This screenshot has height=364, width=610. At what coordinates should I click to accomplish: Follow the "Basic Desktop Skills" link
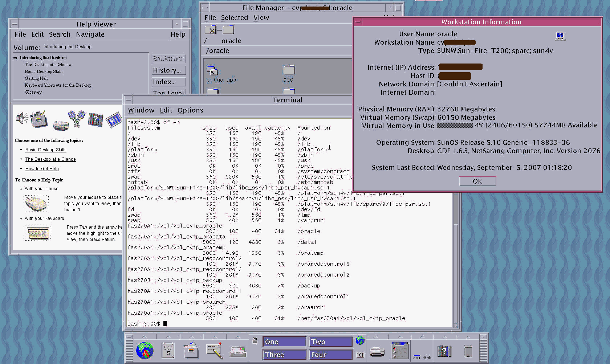pyautogui.click(x=46, y=150)
